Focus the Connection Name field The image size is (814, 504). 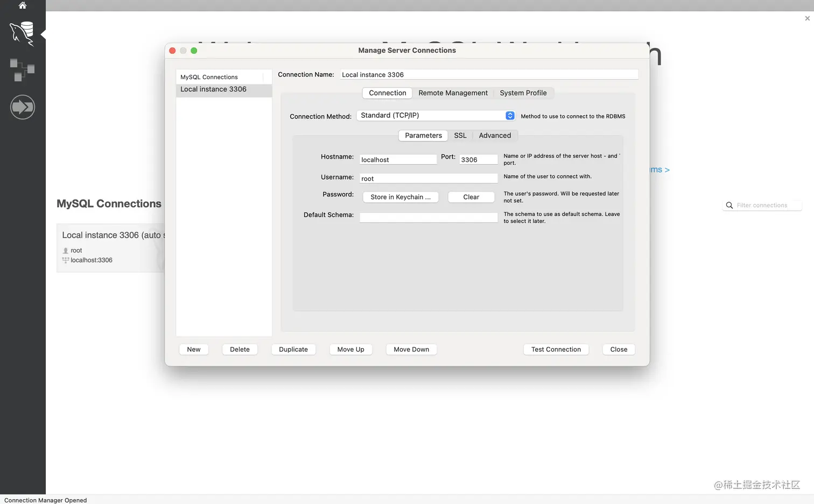[x=488, y=75]
